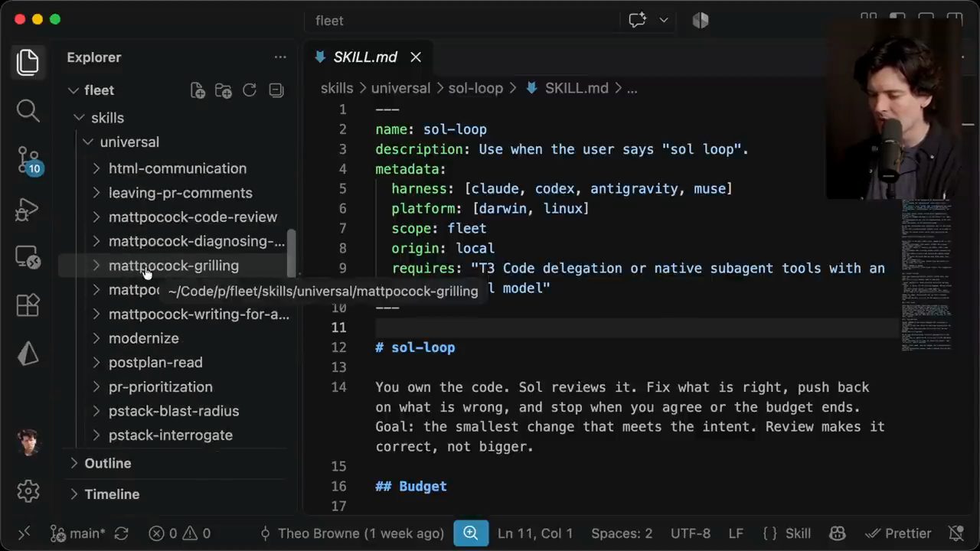The image size is (980, 551).
Task: Click the highlighted zoom magnifier in status bar
Action: point(471,533)
